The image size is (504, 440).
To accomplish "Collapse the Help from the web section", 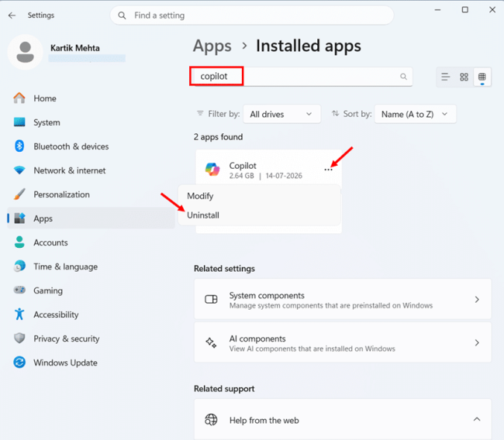I will pyautogui.click(x=477, y=419).
